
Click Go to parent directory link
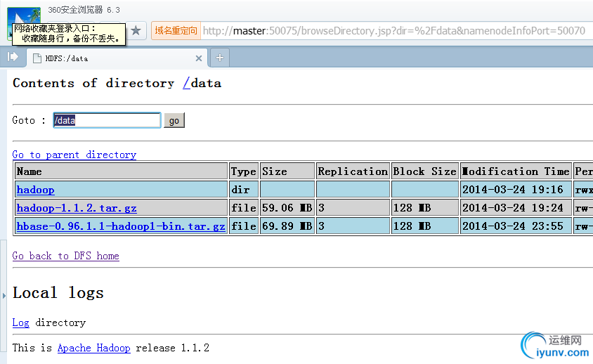point(74,155)
